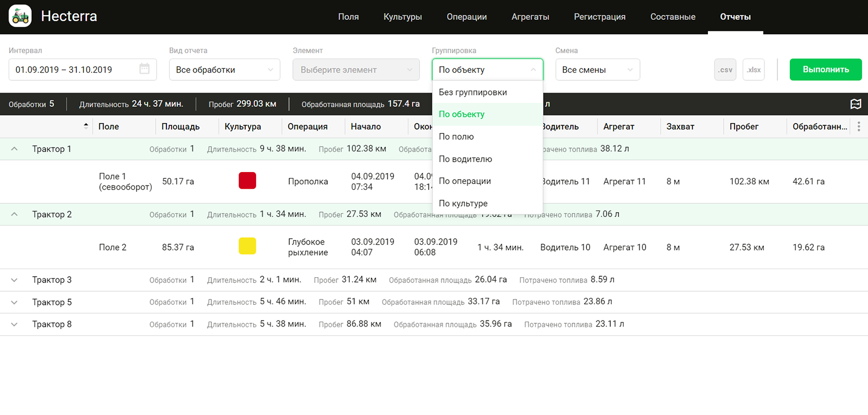Screen dimensions: 868x415
Task: Switch to the Операции tab
Action: [467, 17]
